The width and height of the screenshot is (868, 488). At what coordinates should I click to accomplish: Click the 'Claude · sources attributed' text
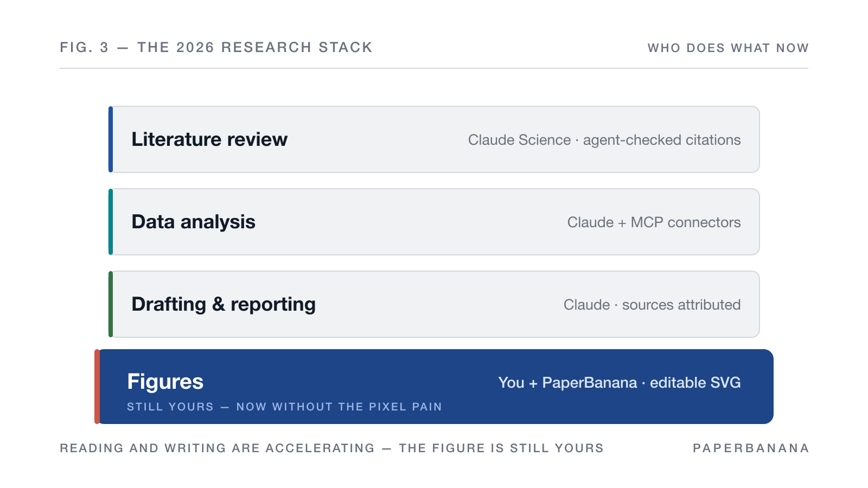pyautogui.click(x=652, y=305)
